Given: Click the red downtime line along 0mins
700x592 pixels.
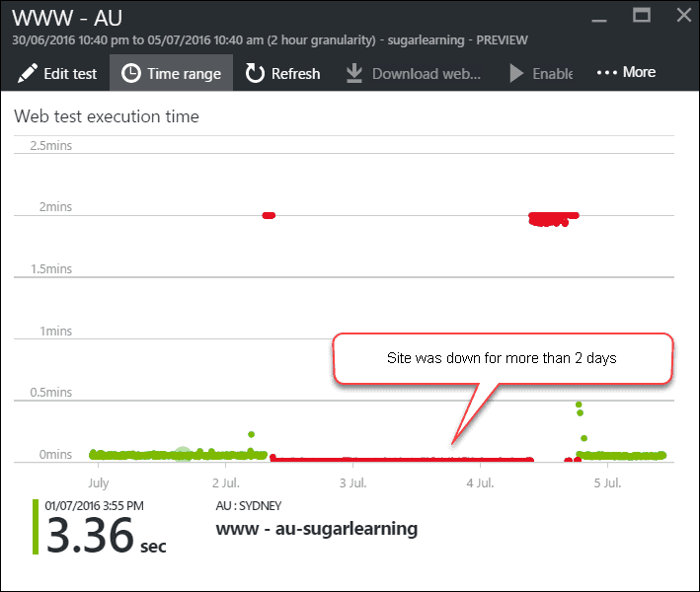Looking at the screenshot, I should 395,459.
